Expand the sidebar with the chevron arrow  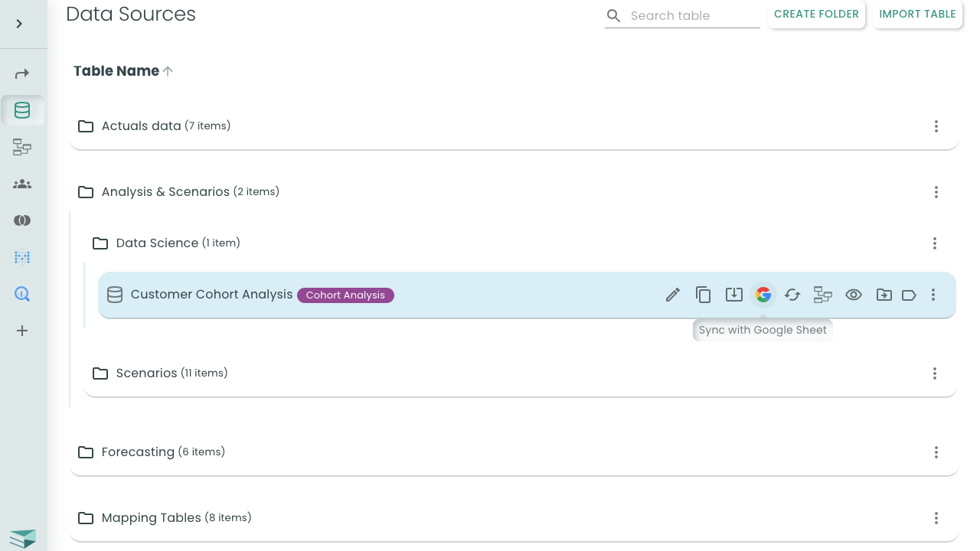tap(19, 24)
